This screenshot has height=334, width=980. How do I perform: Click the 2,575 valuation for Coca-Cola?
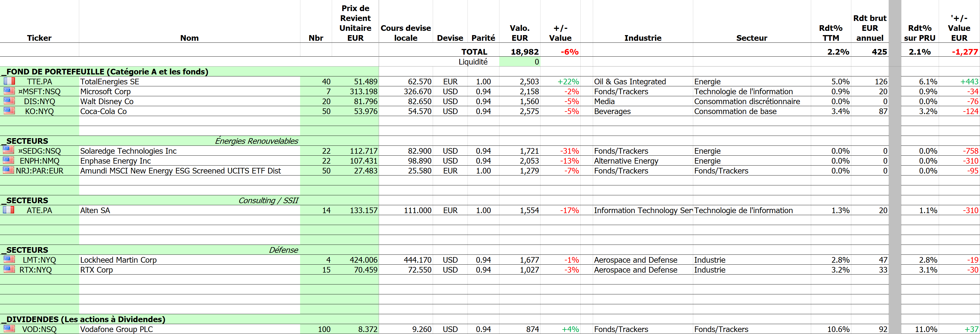point(520,111)
